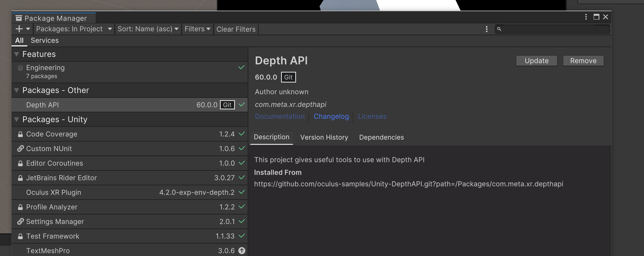Image resolution: width=644 pixels, height=256 pixels.
Task: Open the Licenses link
Action: 372,116
